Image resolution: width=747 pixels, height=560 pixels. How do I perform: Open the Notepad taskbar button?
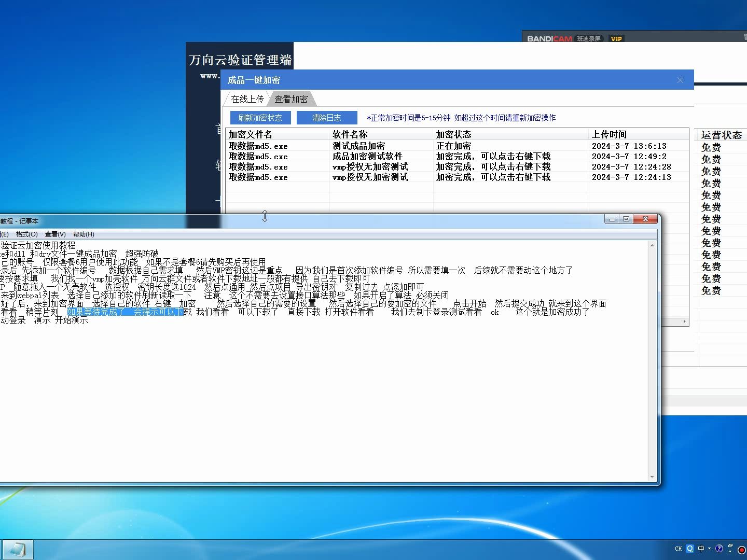point(18,550)
